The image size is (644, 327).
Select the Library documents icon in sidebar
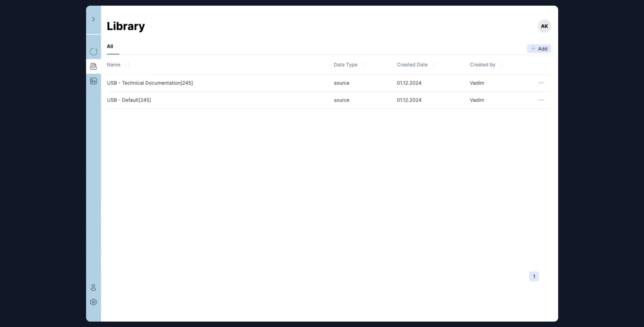[x=94, y=66]
